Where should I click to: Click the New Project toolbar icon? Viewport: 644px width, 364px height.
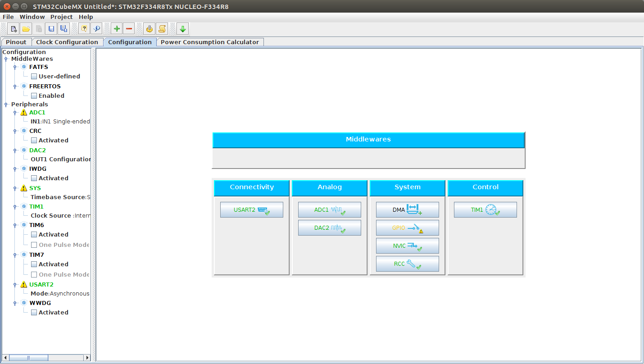[x=14, y=29]
